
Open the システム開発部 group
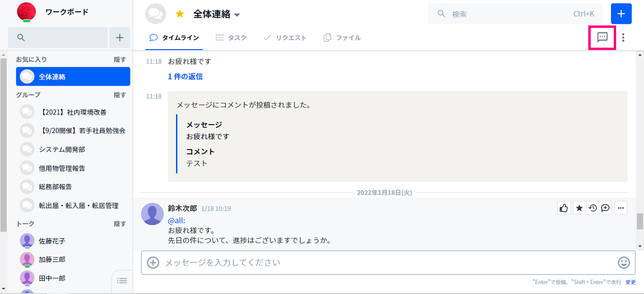click(x=62, y=149)
